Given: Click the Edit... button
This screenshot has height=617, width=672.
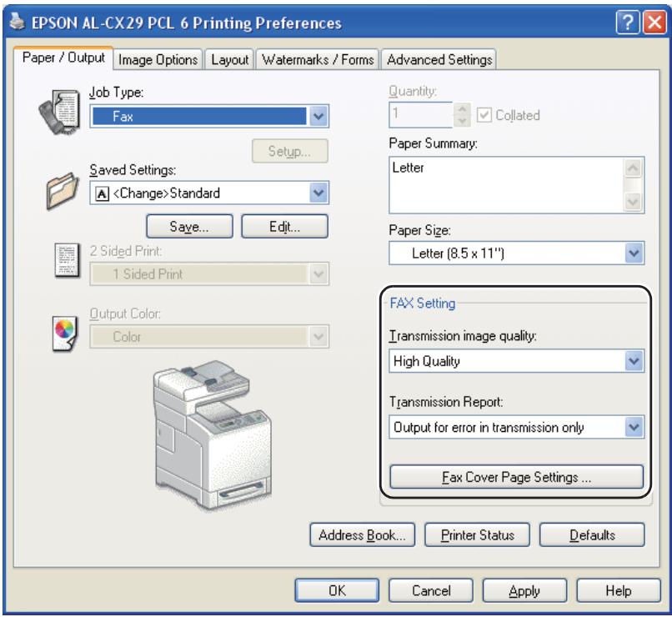Looking at the screenshot, I should pyautogui.click(x=284, y=226).
